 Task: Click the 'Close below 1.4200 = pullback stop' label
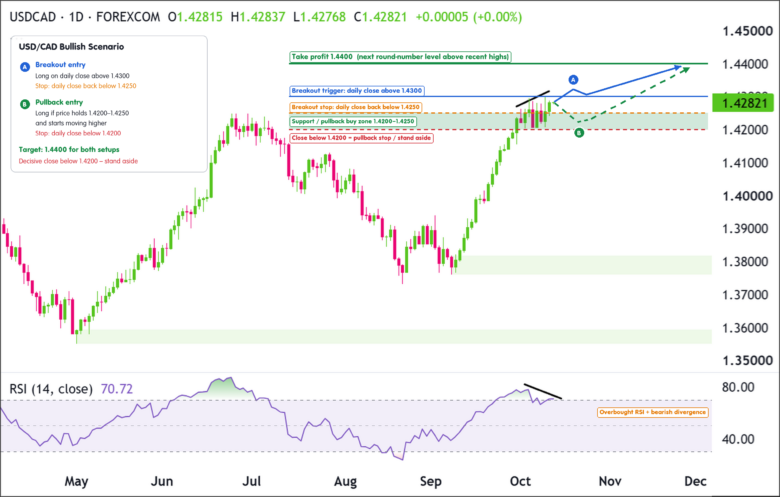[361, 138]
